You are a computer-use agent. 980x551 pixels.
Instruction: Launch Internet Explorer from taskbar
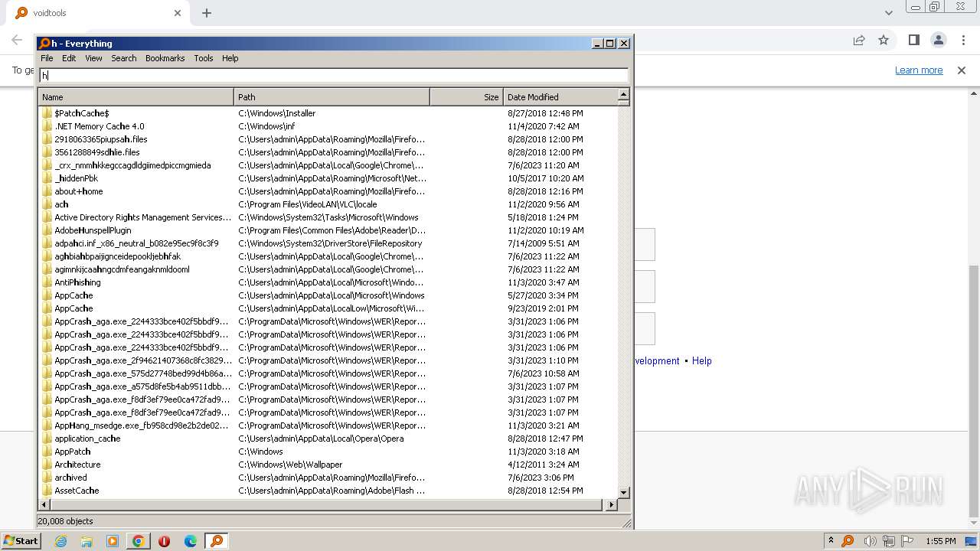60,541
